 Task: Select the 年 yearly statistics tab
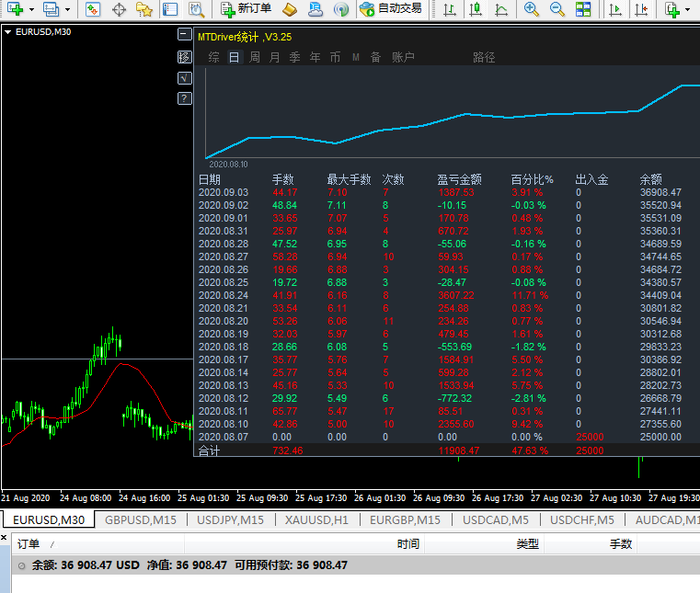coord(316,57)
